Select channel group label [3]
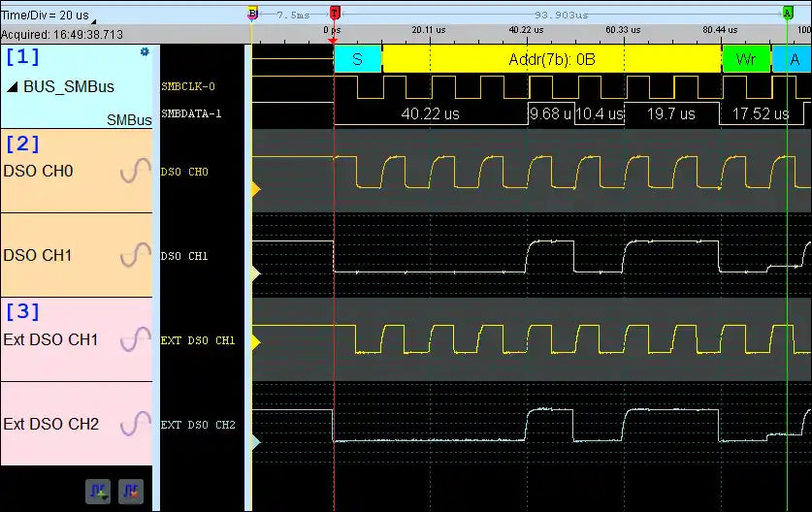The image size is (812, 512). coord(22,311)
